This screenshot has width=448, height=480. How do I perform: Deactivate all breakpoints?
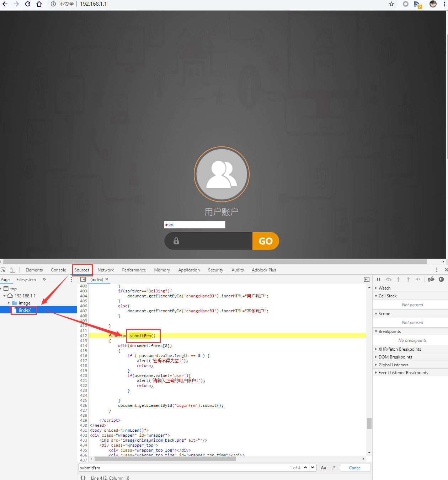431,279
